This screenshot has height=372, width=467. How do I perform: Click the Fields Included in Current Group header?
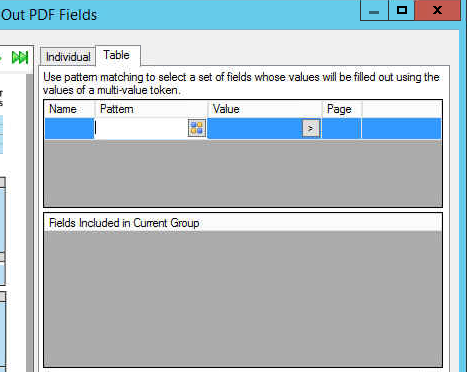pos(124,223)
